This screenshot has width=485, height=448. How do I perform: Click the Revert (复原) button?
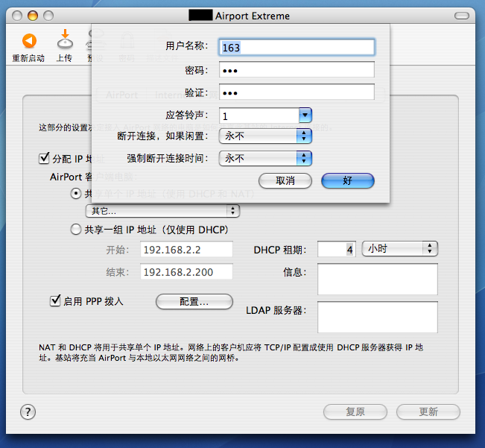click(x=355, y=411)
